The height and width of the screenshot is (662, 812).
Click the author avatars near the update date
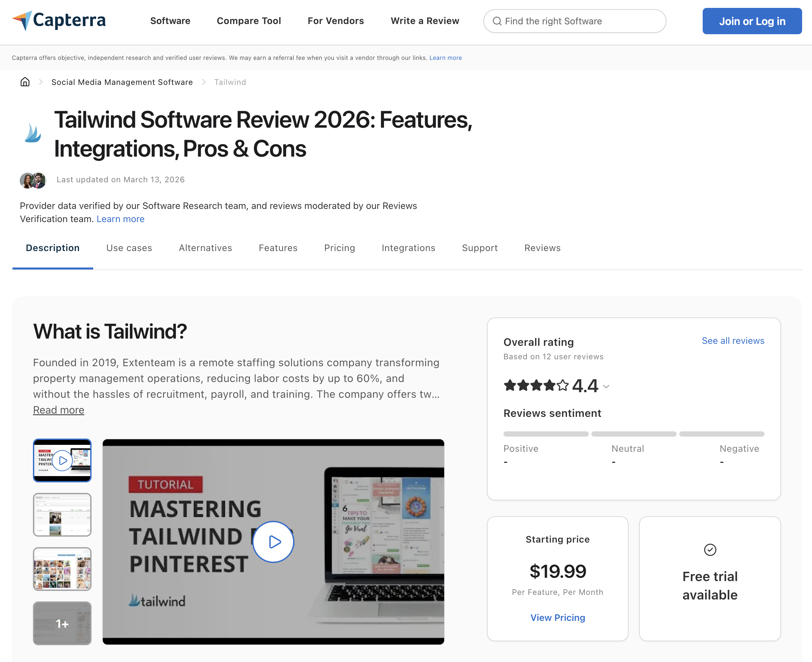point(33,180)
